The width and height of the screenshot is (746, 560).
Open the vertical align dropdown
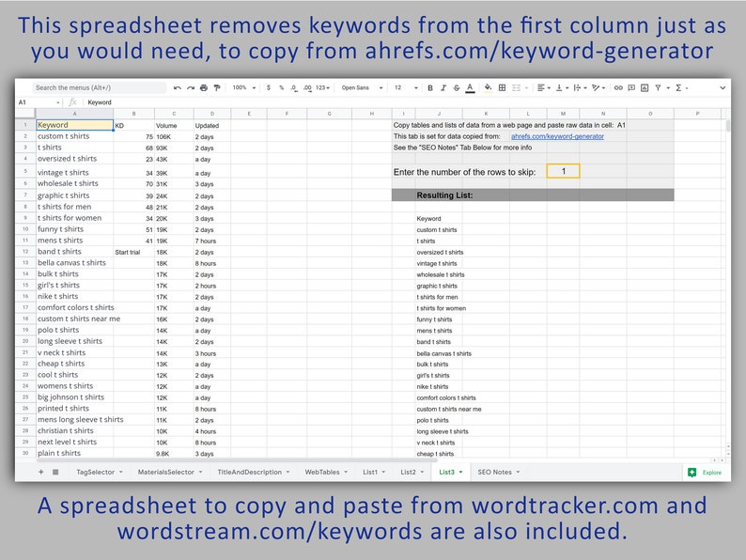[x=563, y=87]
